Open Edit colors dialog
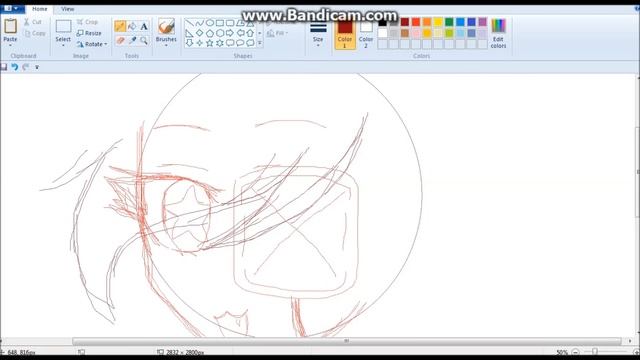 (x=498, y=34)
